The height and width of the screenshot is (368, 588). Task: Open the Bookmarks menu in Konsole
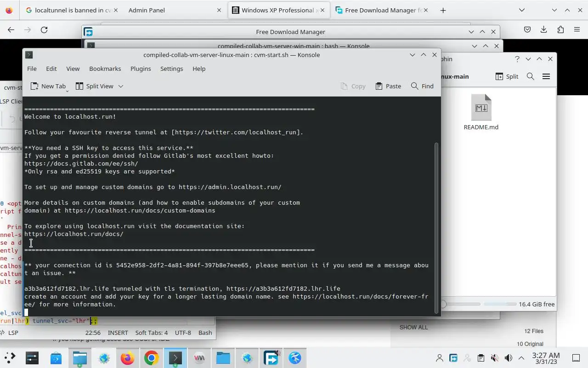(x=105, y=69)
